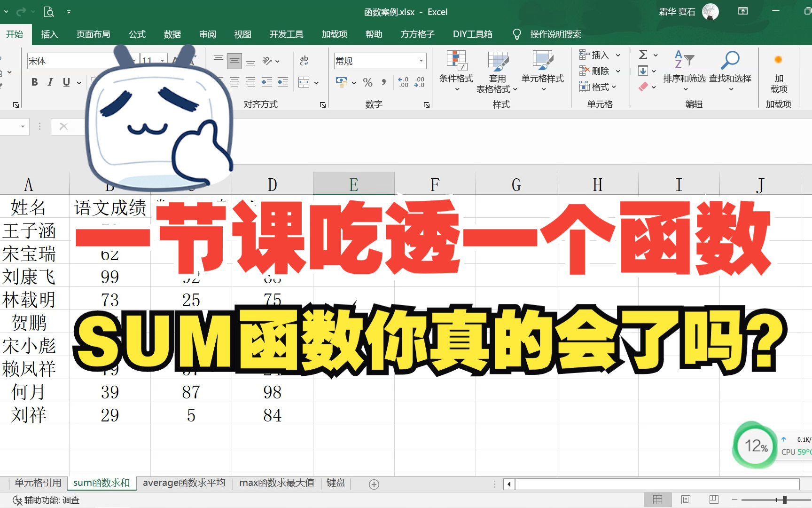Align text to the right
The image size is (812, 508).
click(250, 82)
